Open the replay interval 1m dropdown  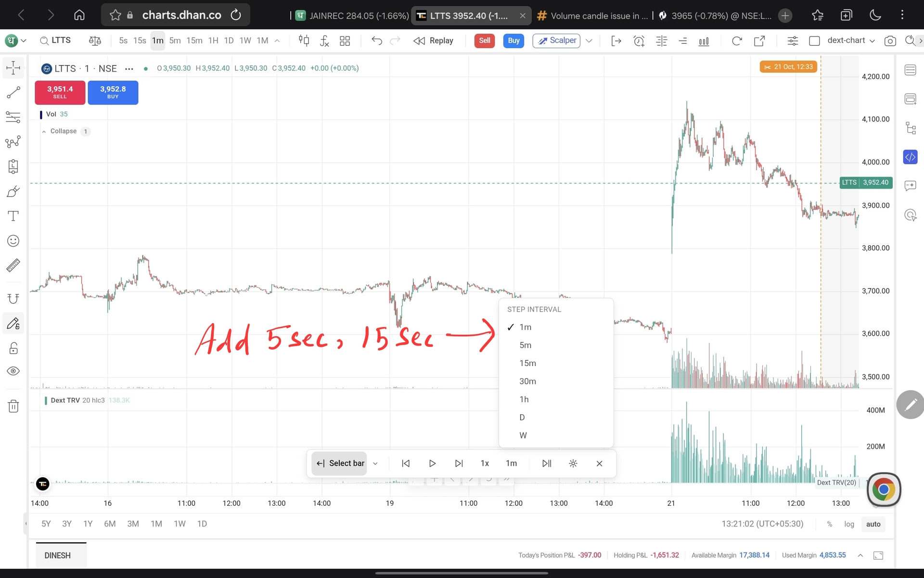(511, 463)
